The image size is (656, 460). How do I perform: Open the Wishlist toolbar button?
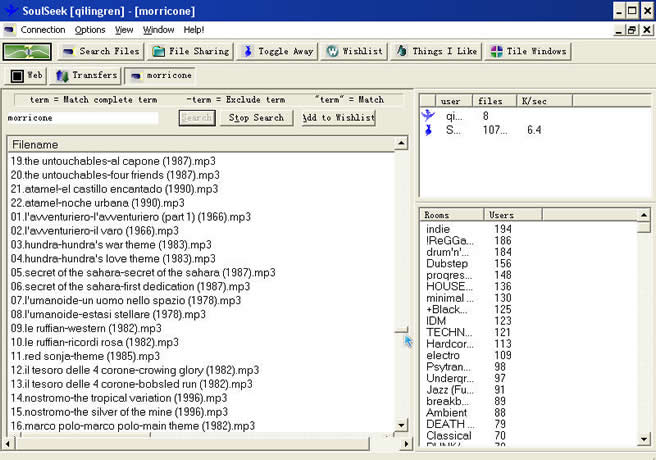354,51
